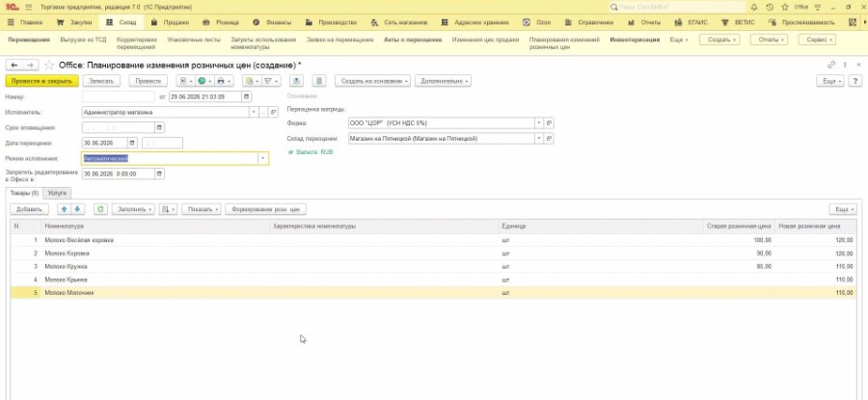The width and height of the screenshot is (868, 400).
Task: Open favorites star in title bar
Action: click(785, 7)
